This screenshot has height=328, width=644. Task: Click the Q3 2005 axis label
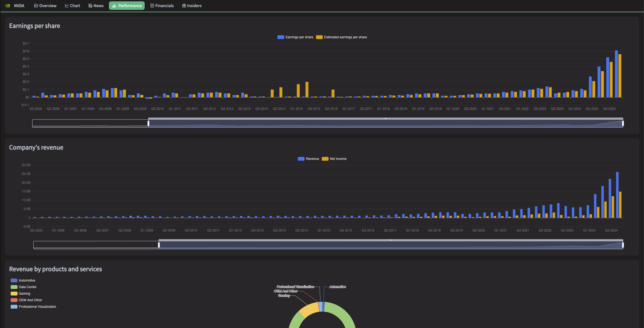36,109
